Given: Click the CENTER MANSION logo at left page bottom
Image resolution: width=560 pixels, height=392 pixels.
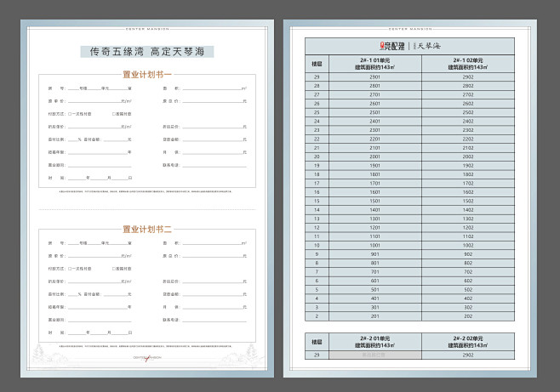Looking at the screenshot, I should click(147, 357).
